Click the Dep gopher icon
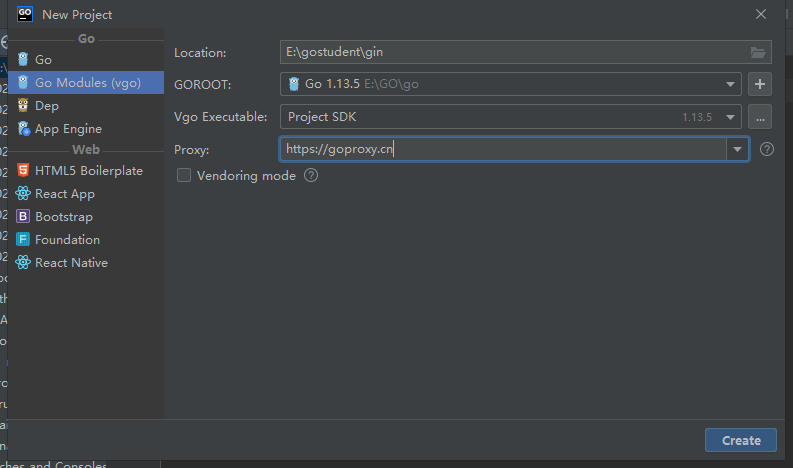The height and width of the screenshot is (468, 793). pyautogui.click(x=23, y=105)
